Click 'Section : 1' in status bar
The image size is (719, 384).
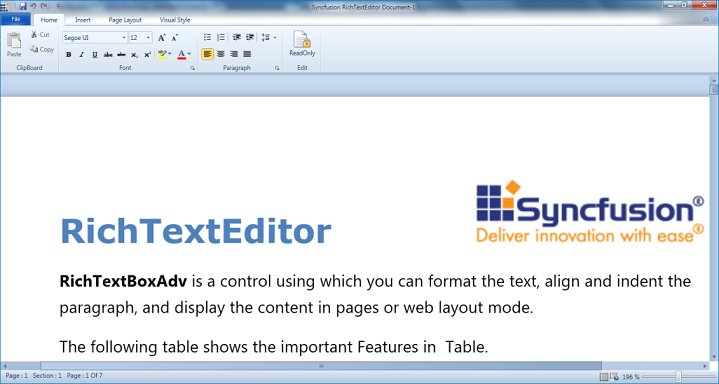(x=47, y=376)
